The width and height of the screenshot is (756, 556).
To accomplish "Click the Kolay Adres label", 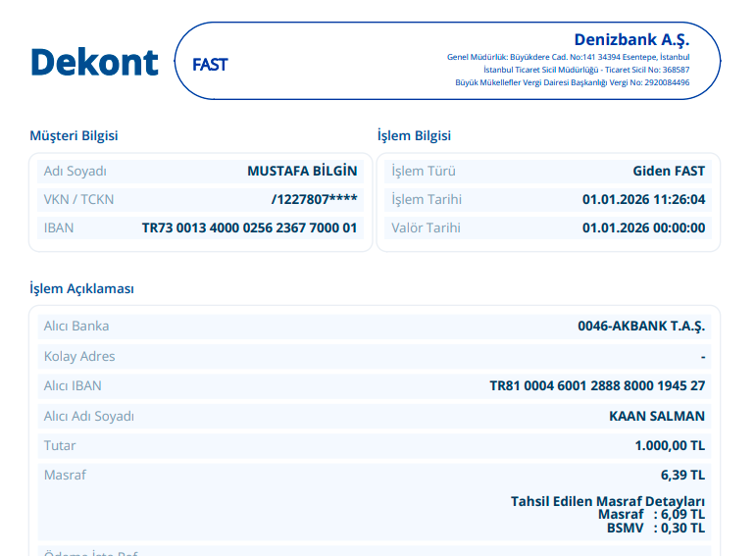I will point(79,356).
